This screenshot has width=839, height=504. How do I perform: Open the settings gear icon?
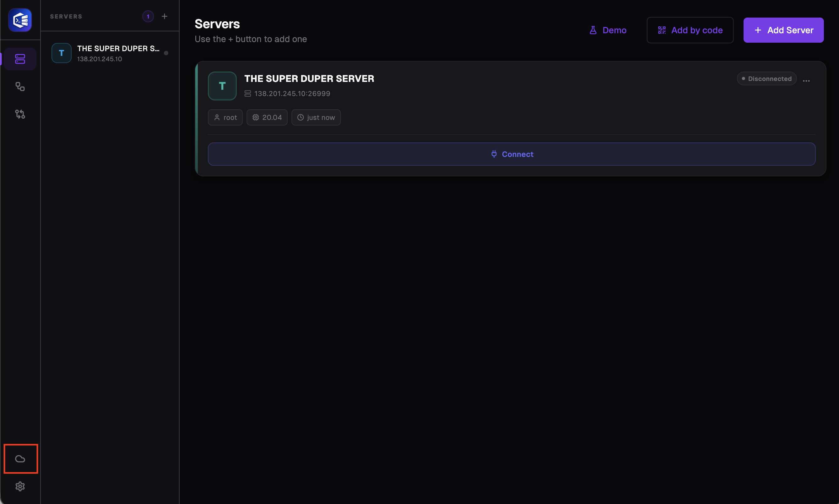coord(20,486)
